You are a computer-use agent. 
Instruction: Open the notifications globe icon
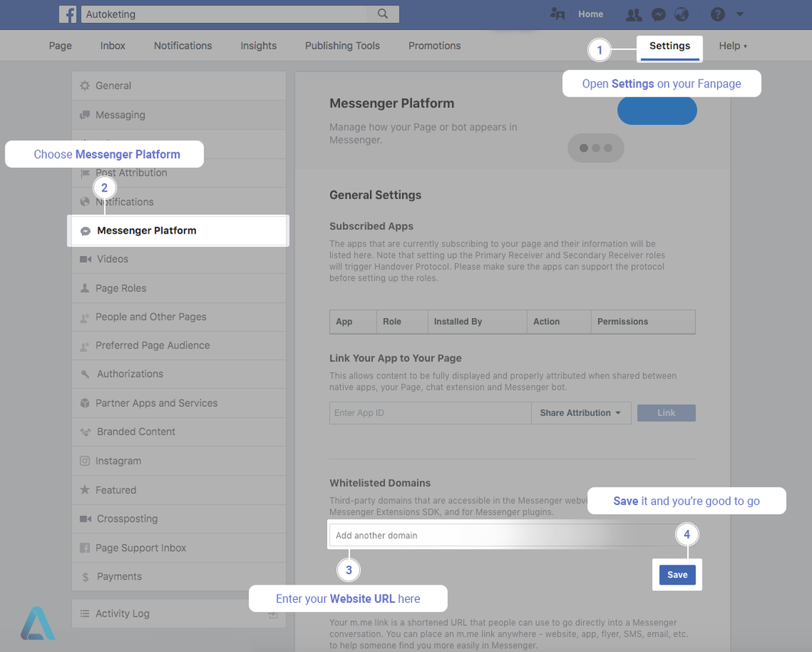point(681,15)
